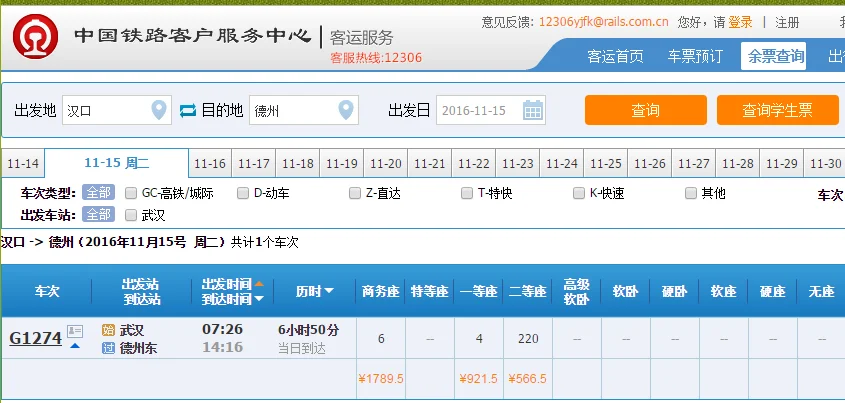
Task: Sort by duration 历时 arrow
Action: point(329,291)
